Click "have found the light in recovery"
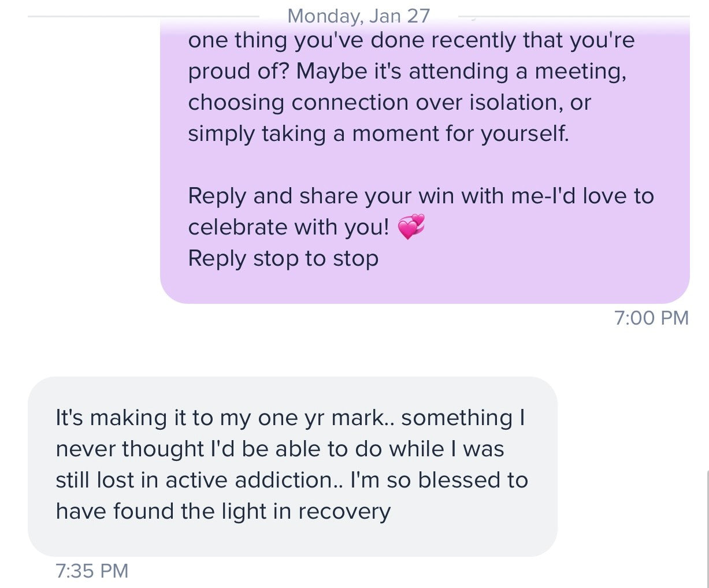 223,511
